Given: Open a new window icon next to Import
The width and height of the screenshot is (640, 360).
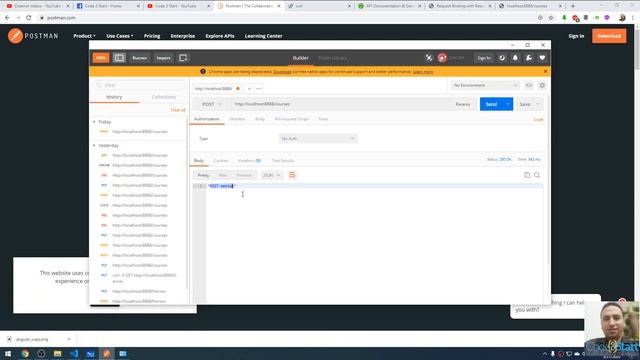Looking at the screenshot, I should [183, 58].
